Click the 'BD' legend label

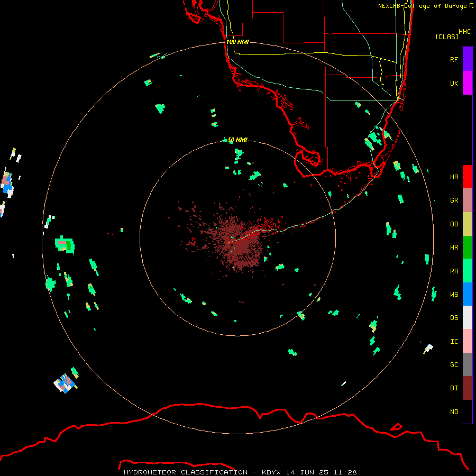(454, 224)
